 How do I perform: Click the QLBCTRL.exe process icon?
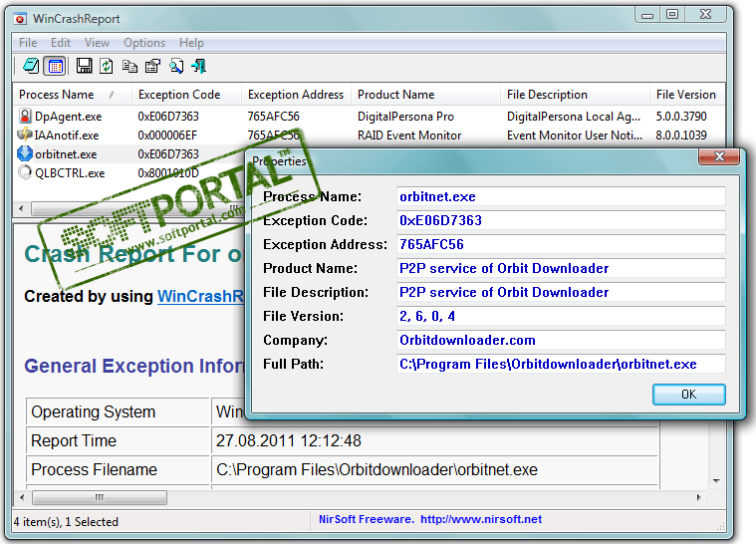click(25, 172)
